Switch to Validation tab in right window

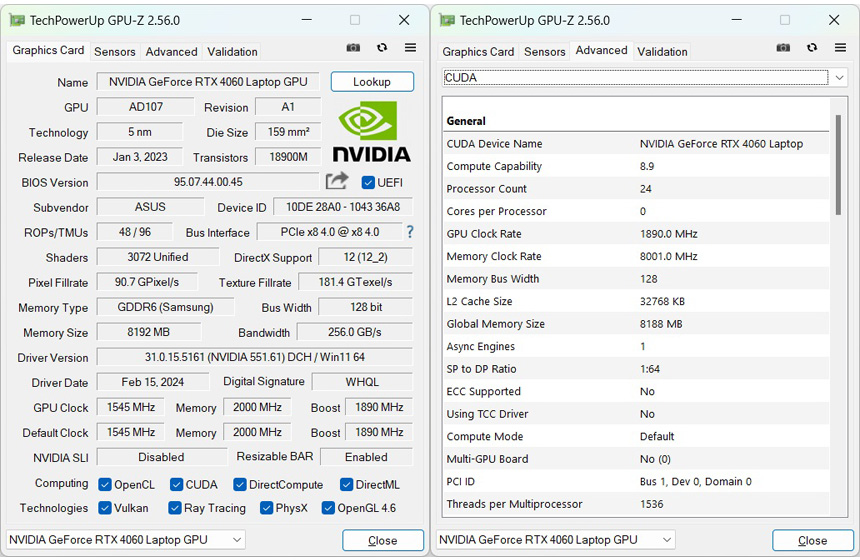coord(662,52)
